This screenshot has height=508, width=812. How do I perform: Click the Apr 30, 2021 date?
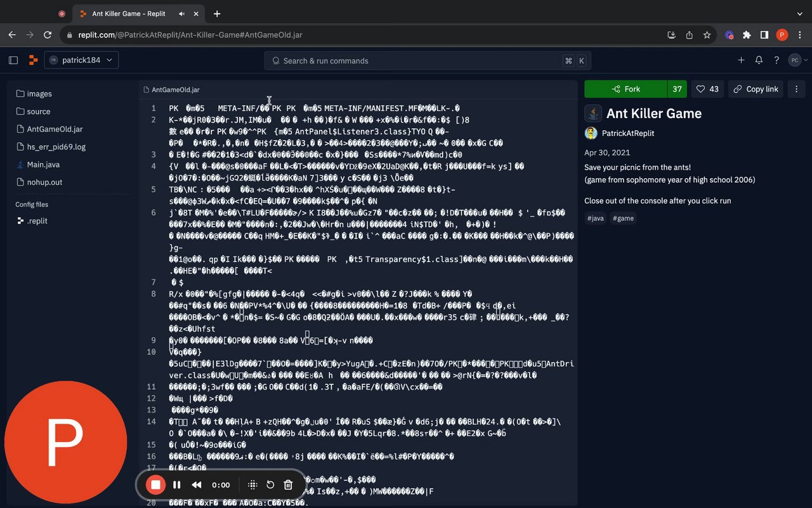click(607, 153)
